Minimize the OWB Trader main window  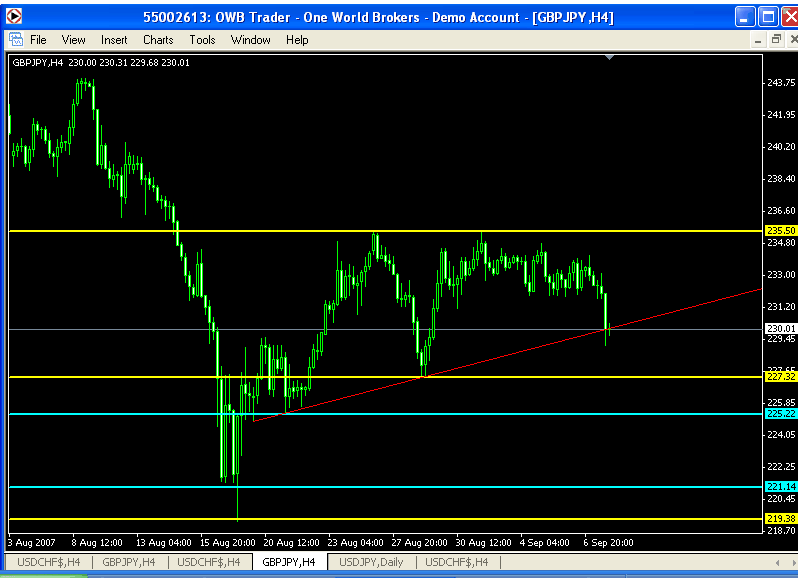[745, 17]
